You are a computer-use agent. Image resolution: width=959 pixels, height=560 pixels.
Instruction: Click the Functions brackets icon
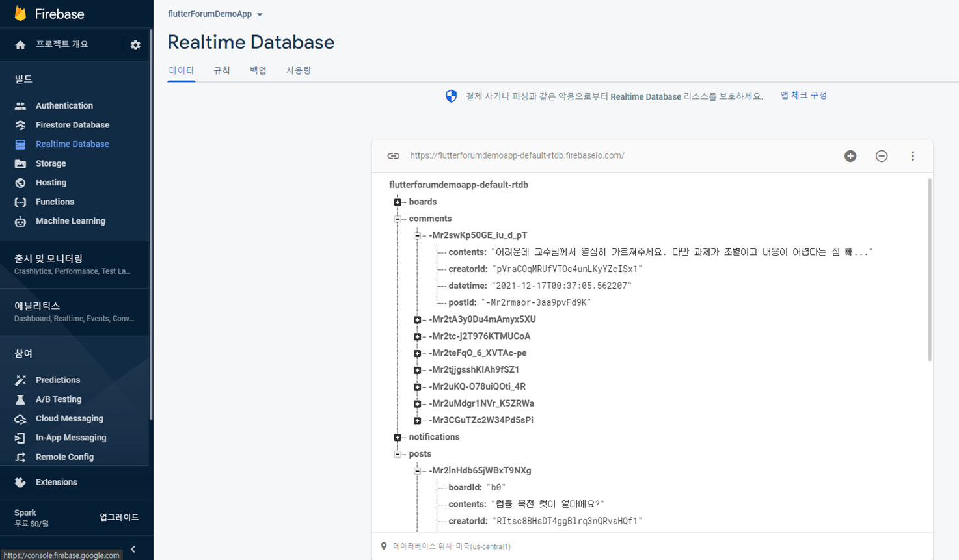[x=20, y=202]
